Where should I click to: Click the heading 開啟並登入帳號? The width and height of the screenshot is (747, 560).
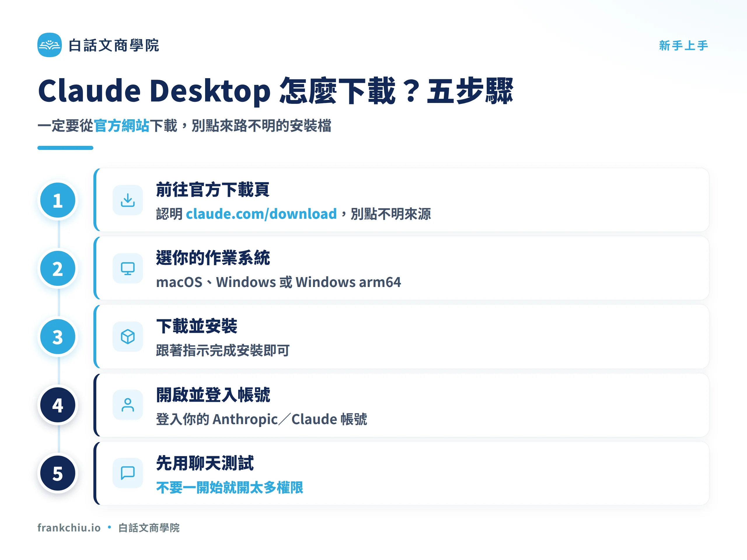[x=213, y=395]
